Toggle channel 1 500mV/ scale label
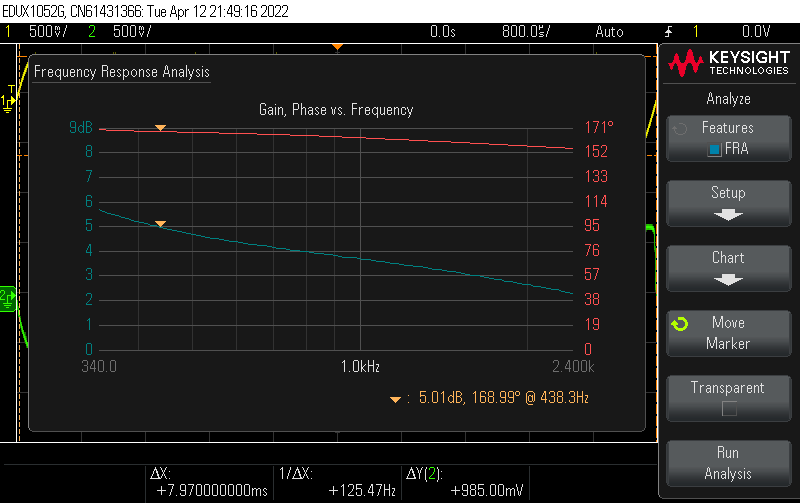This screenshot has height=503, width=800. coord(48,32)
